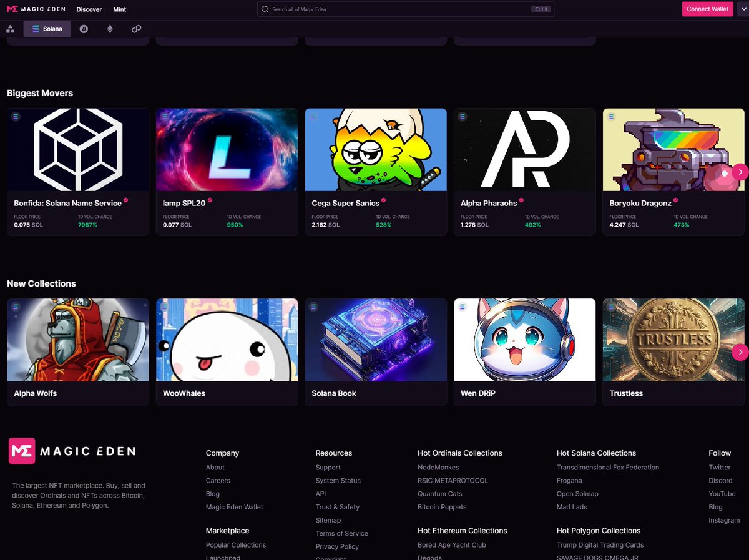Open the Cega Super Sanics collection image
The height and width of the screenshot is (560, 749).
click(376, 150)
